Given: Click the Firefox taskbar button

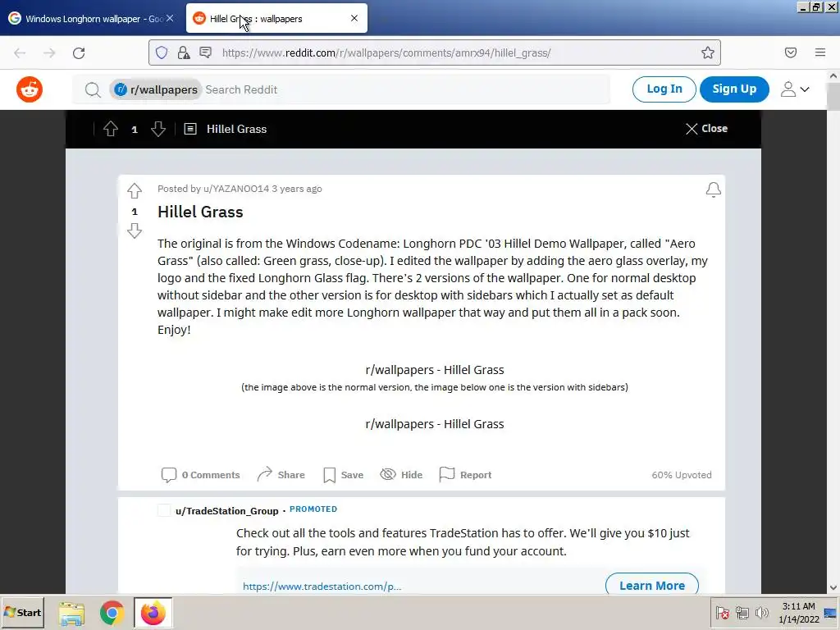Looking at the screenshot, I should pyautogui.click(x=153, y=613).
